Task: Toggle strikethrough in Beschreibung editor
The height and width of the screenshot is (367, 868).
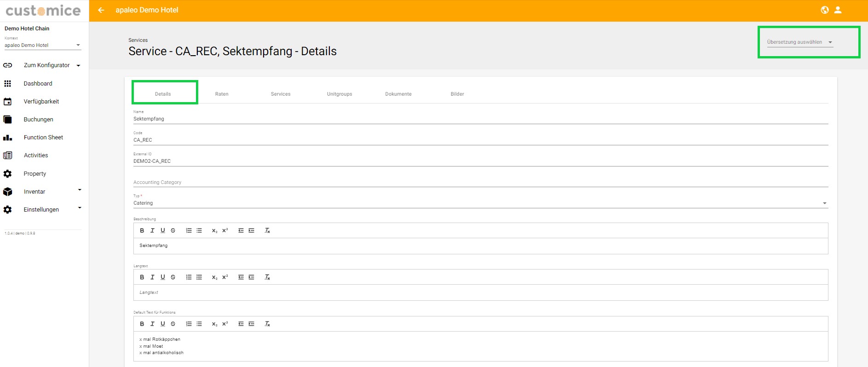Action: point(173,230)
